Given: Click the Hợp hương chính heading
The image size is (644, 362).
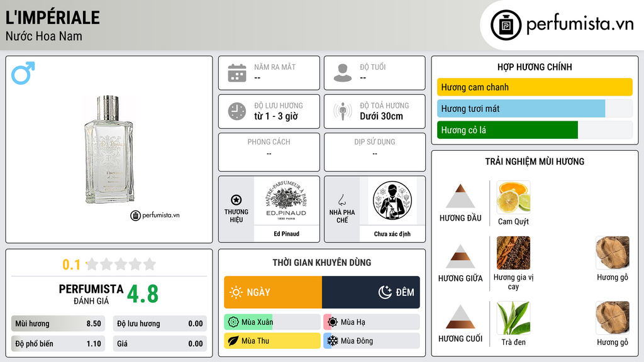Looking at the screenshot, I should pos(535,67).
